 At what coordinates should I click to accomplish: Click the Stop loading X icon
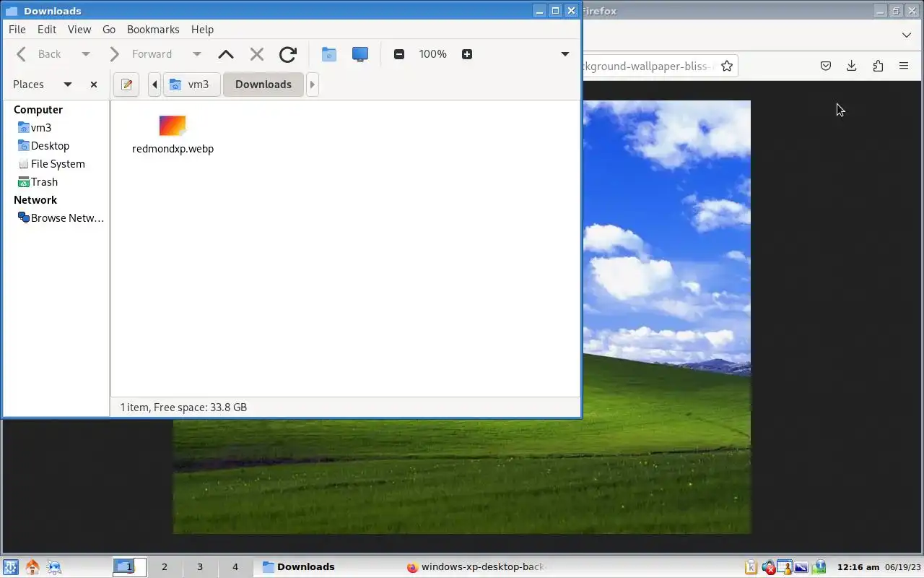256,54
